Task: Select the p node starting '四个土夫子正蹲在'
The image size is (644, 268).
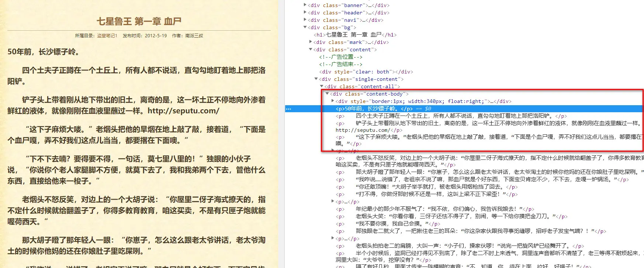Action: (451, 116)
